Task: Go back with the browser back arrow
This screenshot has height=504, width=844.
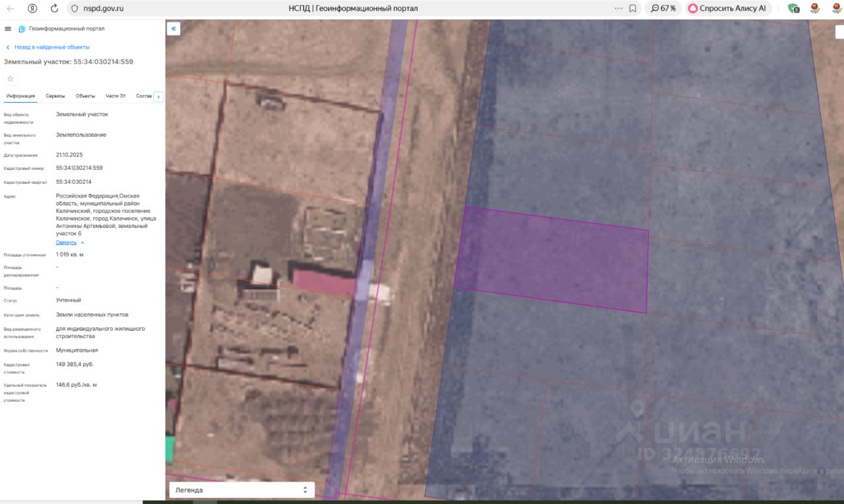Action: tap(11, 9)
